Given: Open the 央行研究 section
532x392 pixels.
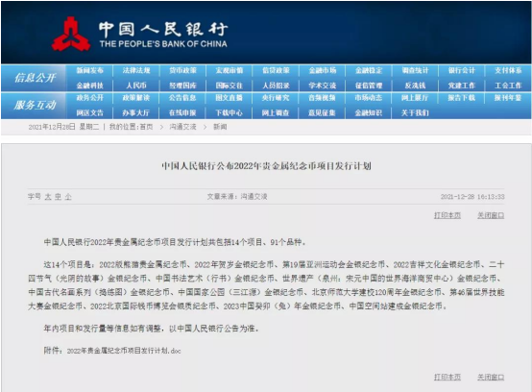Looking at the screenshot, I should (276, 98).
